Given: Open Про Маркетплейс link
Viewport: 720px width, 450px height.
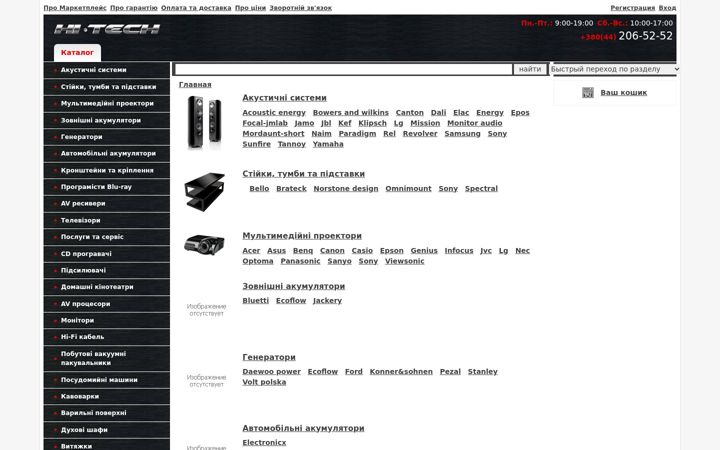Looking at the screenshot, I should click(x=75, y=8).
